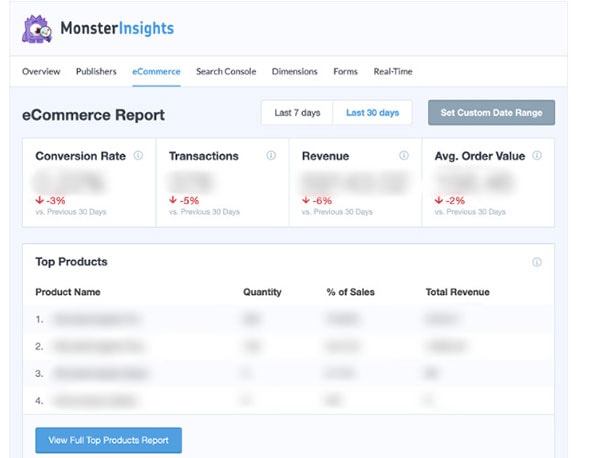Open the Overview tab
600x458 pixels.
[x=41, y=72]
